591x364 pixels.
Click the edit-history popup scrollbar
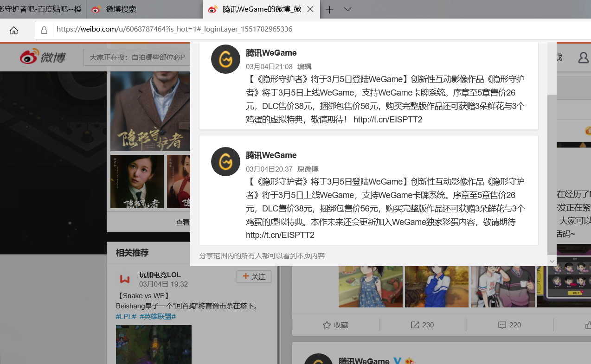(x=552, y=174)
